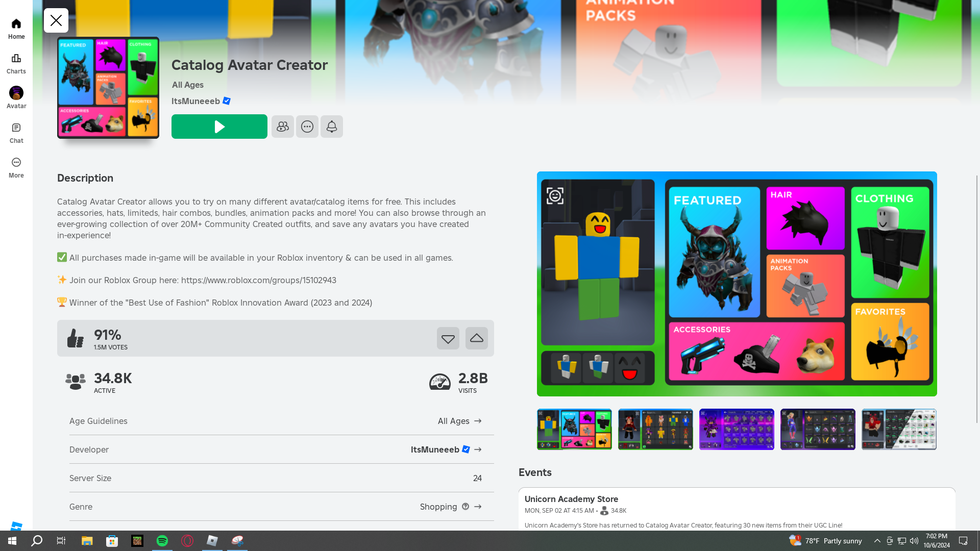Expand the Genre Shopping arrow
Viewport: 980px width, 551px height.
click(478, 507)
